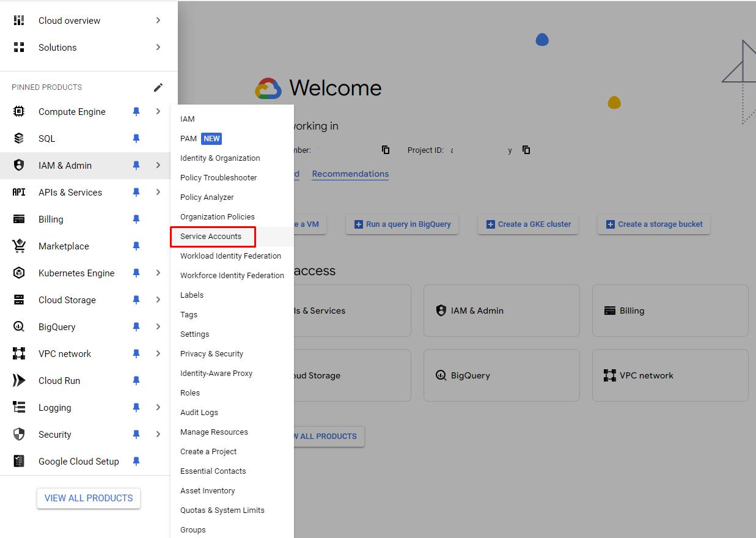
Task: Expand the Compute Engine submenu chevron
Action: coord(158,111)
